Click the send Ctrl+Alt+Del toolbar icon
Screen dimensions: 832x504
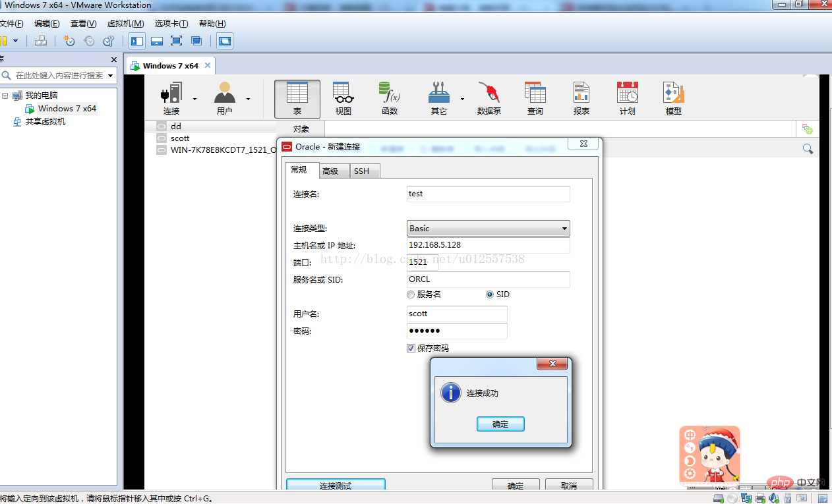(x=41, y=41)
